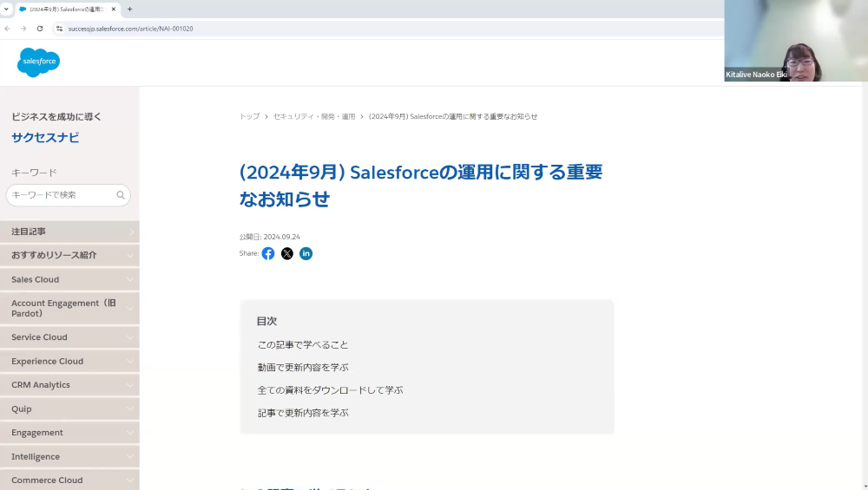
Task: Share the article on X
Action: click(286, 254)
